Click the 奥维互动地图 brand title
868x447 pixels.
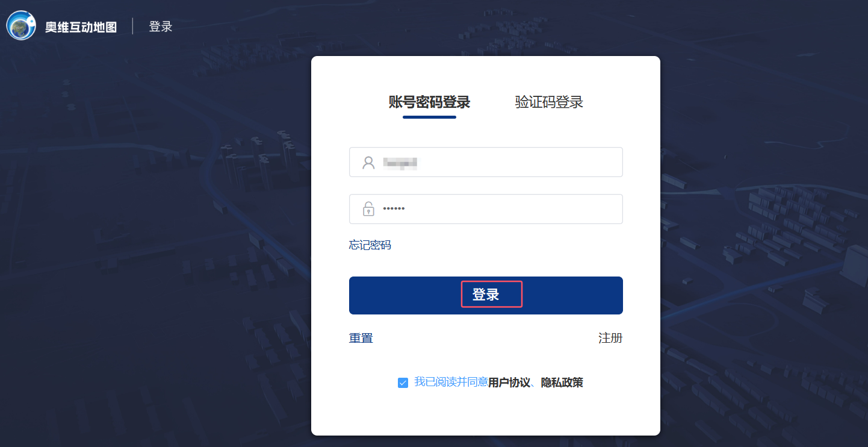coord(81,27)
